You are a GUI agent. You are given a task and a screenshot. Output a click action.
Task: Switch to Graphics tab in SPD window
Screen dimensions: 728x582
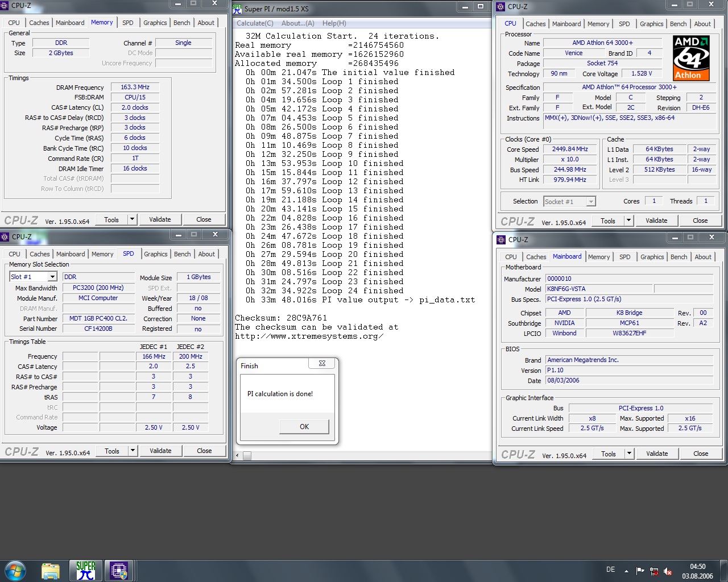pyautogui.click(x=156, y=254)
